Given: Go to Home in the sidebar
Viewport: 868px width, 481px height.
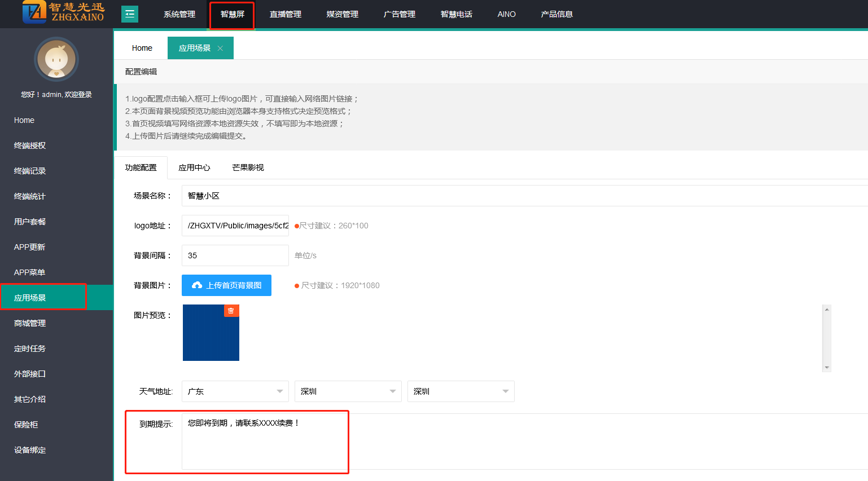Looking at the screenshot, I should pos(56,120).
